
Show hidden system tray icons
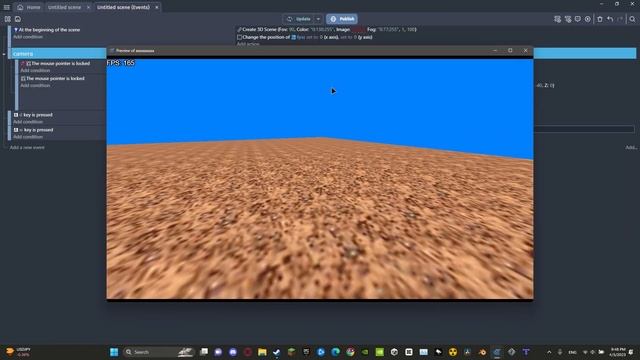pyautogui.click(x=549, y=352)
